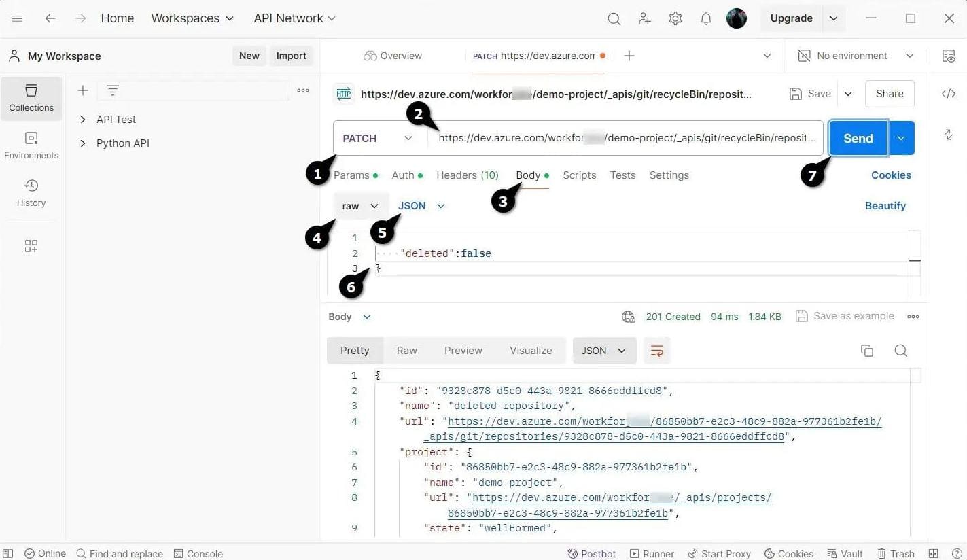Open the hamburger menu icon
The image size is (967, 560).
point(18,18)
